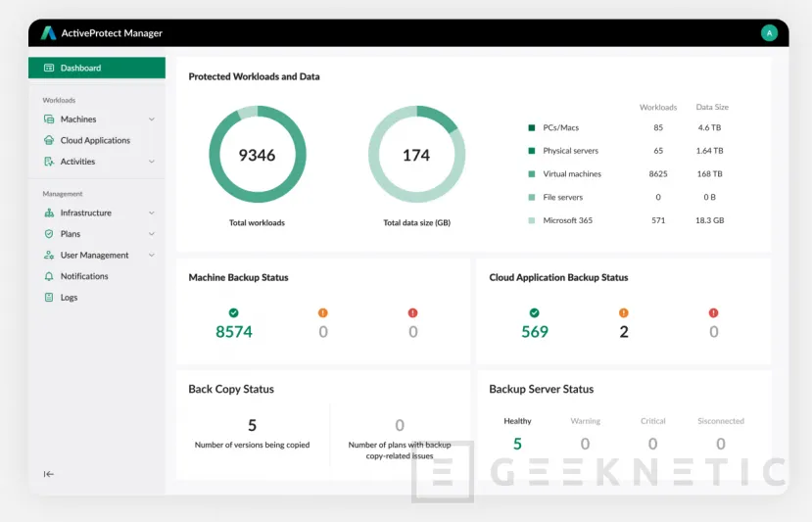
Task: Expand the Plans menu chevron
Action: click(152, 234)
